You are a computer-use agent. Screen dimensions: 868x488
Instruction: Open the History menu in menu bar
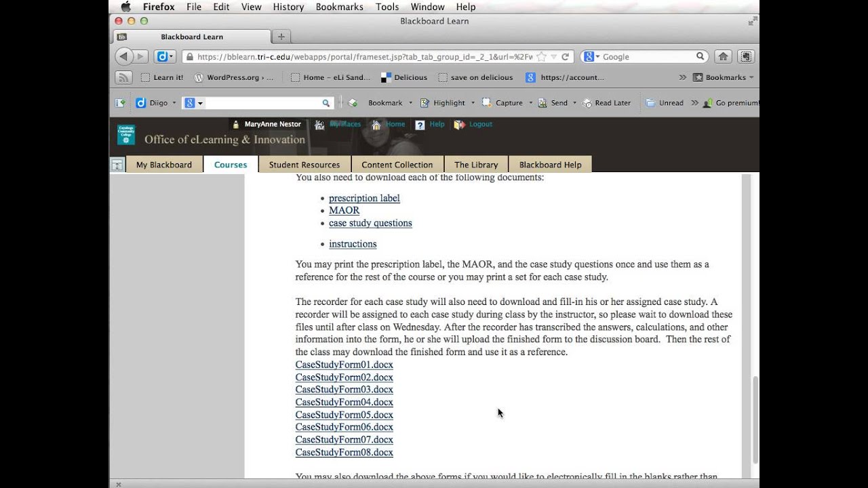click(288, 7)
